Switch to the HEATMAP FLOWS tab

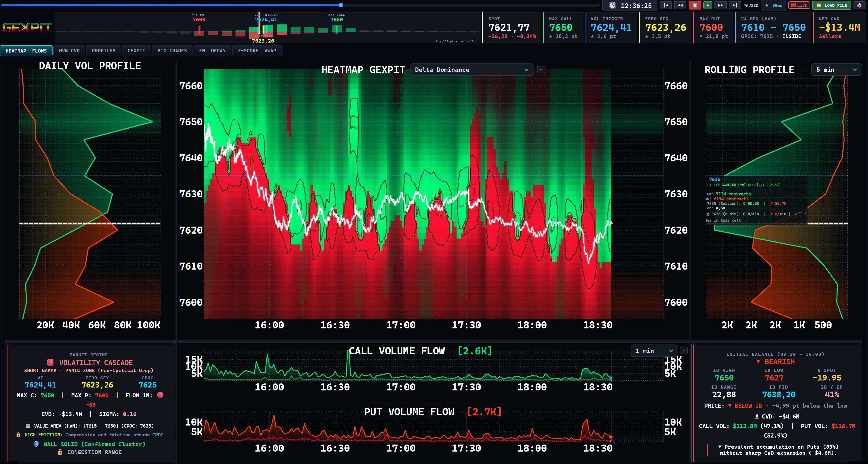[26, 51]
